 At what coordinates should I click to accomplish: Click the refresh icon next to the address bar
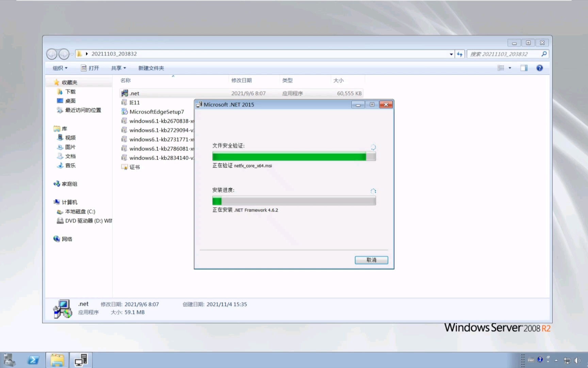click(460, 54)
